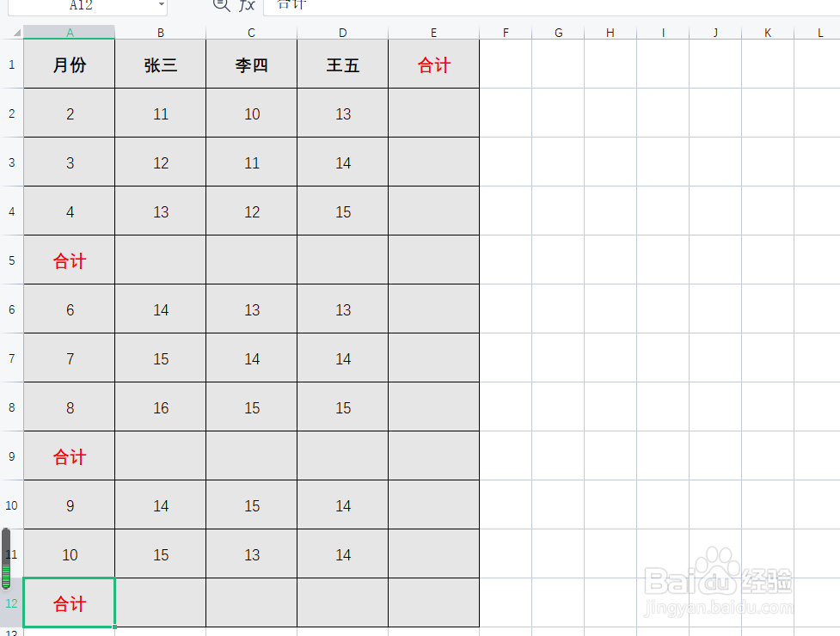840x636 pixels.
Task: Click the 王五 header cell
Action: (342, 64)
